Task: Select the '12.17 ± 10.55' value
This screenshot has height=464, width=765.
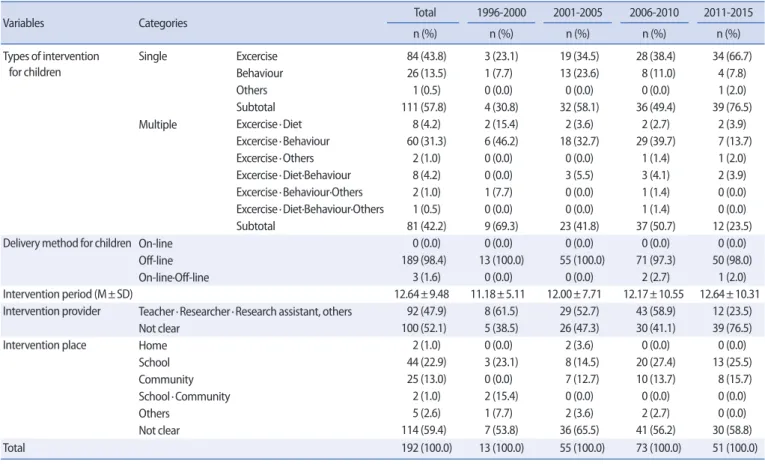Action: click(653, 294)
